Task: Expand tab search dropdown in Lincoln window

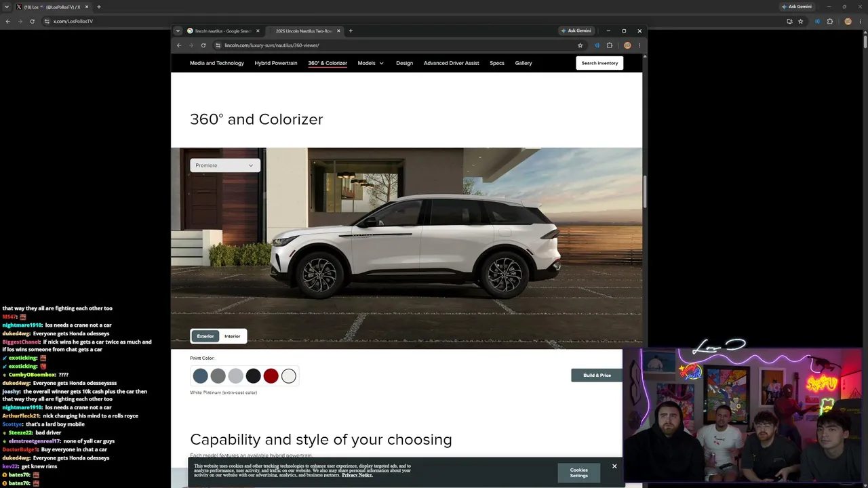Action: [178, 30]
